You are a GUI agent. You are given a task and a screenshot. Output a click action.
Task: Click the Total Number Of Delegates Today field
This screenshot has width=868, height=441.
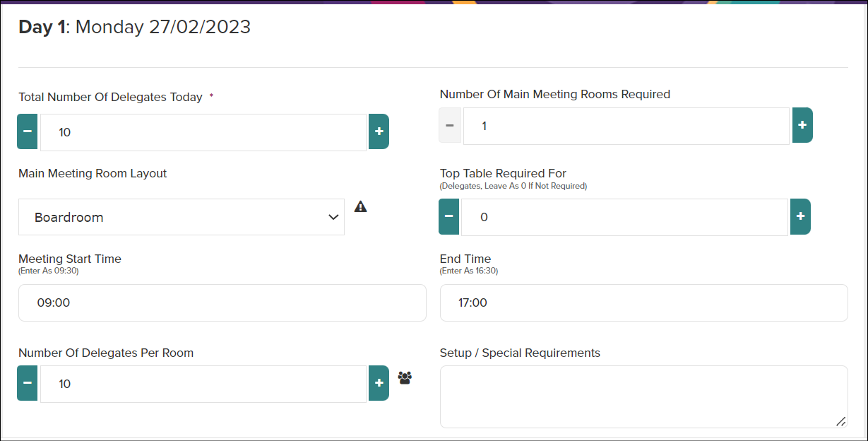[203, 132]
